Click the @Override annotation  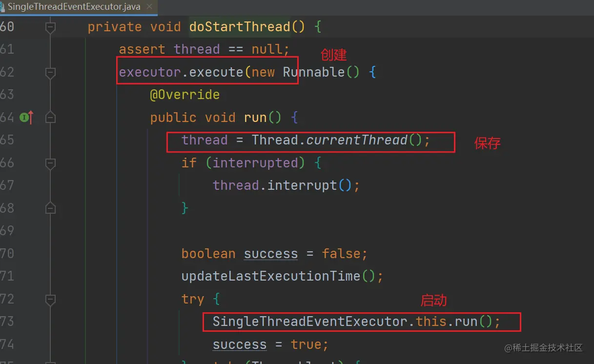click(185, 95)
